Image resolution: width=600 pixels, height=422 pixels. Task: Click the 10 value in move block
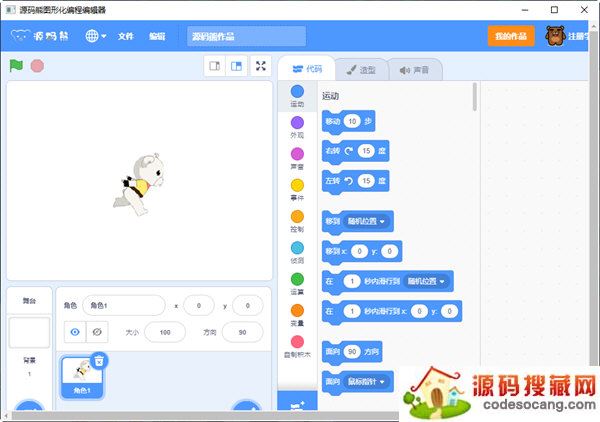[352, 121]
